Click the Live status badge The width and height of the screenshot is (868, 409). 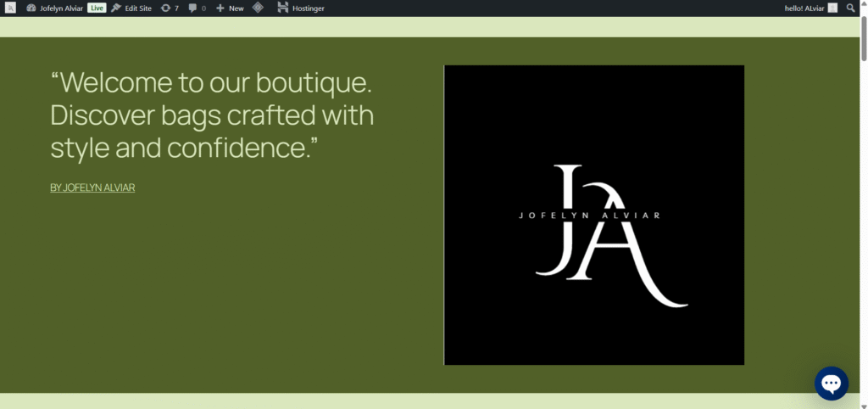[97, 8]
